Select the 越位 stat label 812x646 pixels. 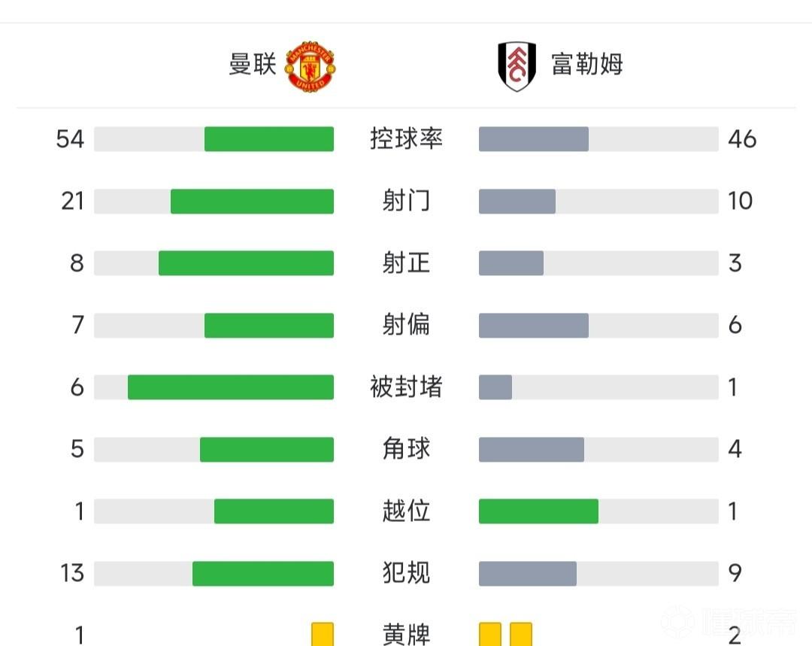406,511
